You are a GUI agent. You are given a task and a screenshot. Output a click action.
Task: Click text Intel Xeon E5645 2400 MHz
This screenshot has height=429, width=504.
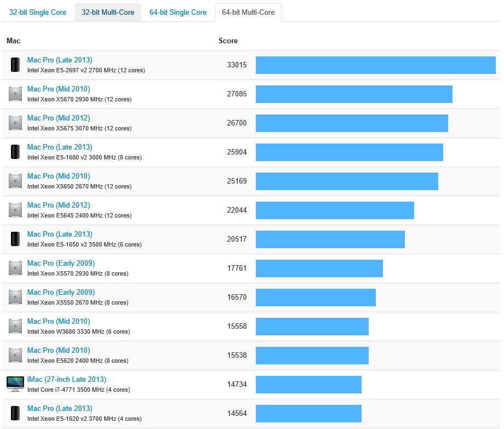65,216
